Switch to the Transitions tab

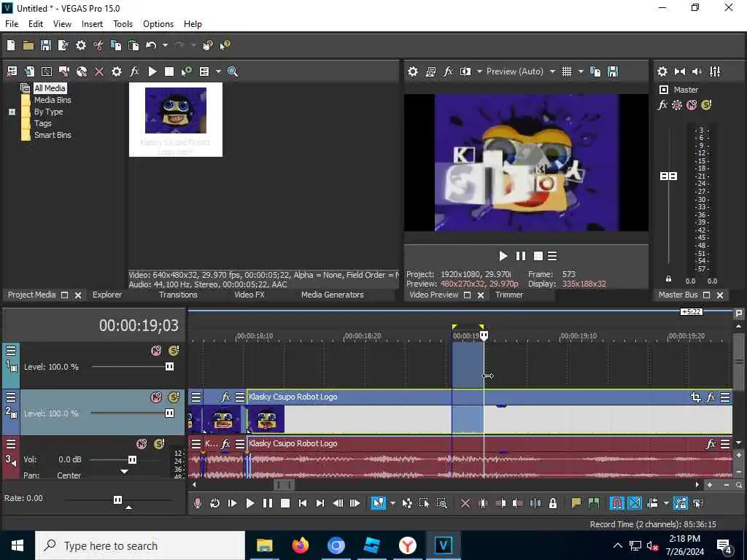click(x=178, y=295)
